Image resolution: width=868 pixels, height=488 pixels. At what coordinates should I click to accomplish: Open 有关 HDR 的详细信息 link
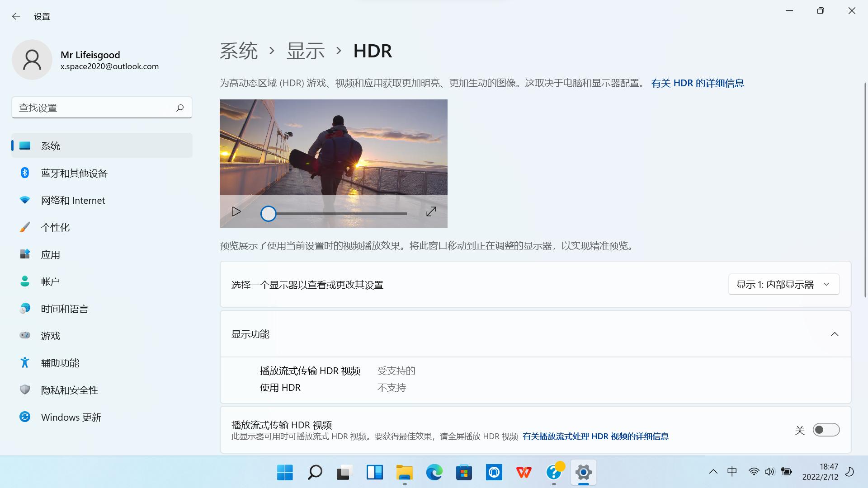point(698,83)
